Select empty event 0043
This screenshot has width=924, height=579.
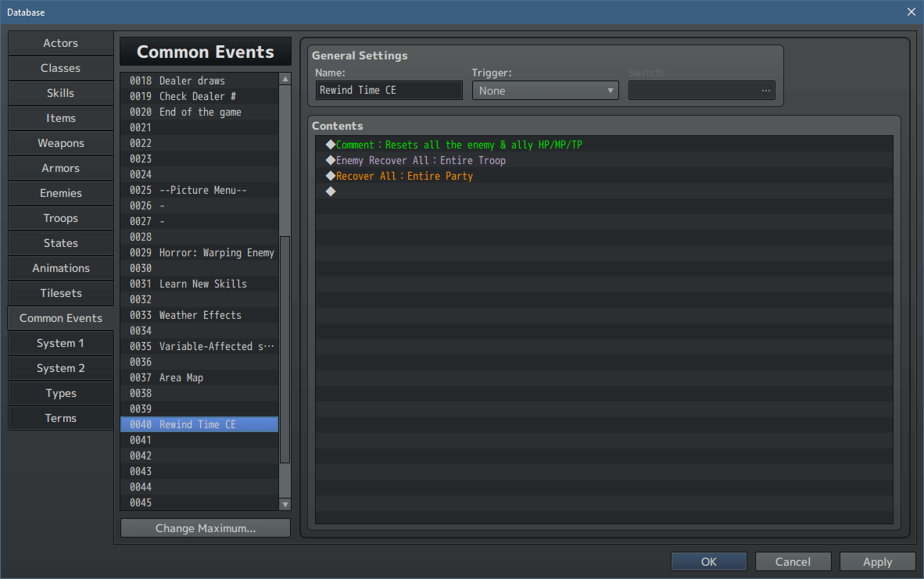tap(199, 470)
